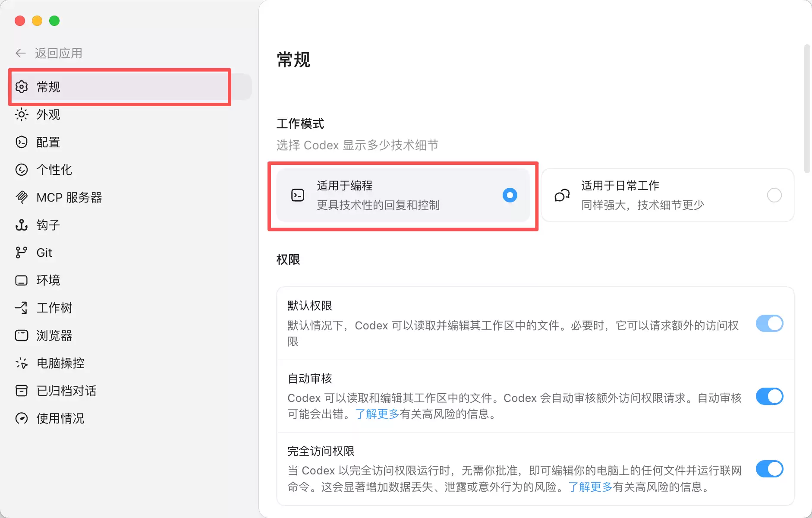Click the 已归档对话 archive box icon
The image size is (812, 518).
point(22,391)
